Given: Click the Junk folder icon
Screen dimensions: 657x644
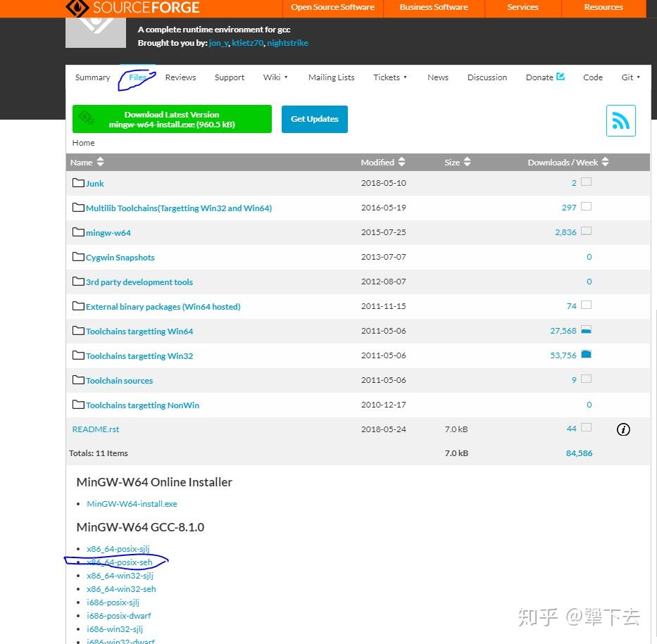Looking at the screenshot, I should tap(78, 182).
